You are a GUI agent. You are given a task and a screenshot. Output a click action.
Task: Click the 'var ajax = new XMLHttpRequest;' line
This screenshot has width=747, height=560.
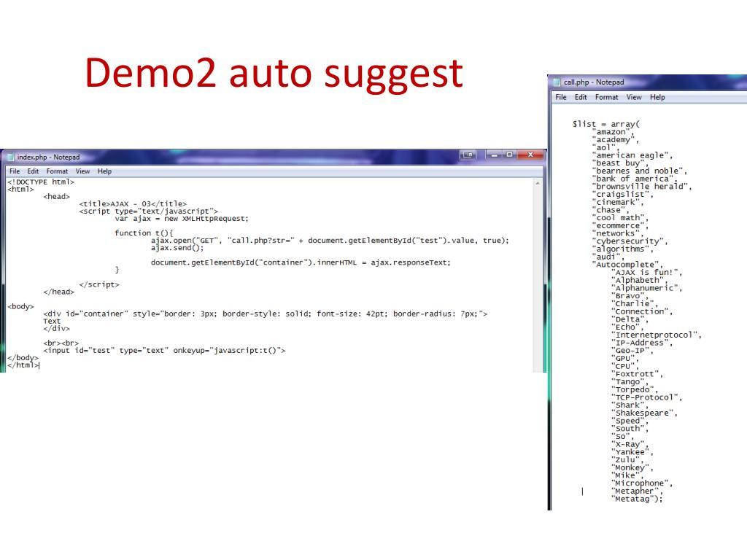182,219
